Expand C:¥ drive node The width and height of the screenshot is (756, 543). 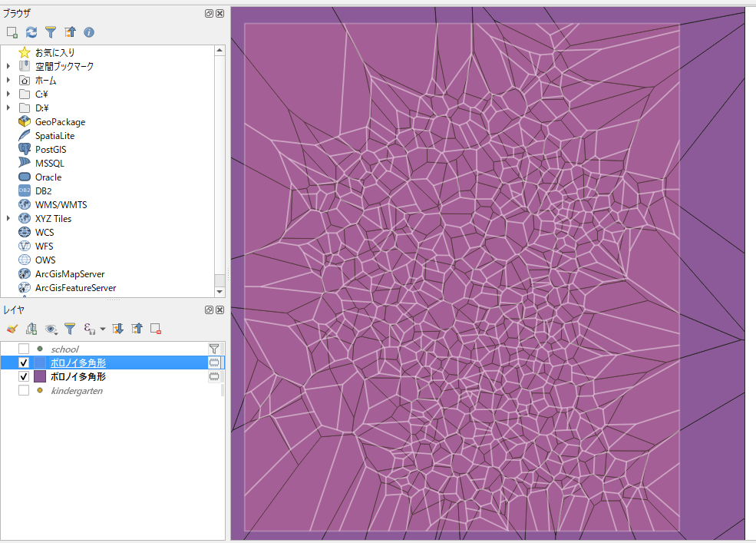coord(8,94)
